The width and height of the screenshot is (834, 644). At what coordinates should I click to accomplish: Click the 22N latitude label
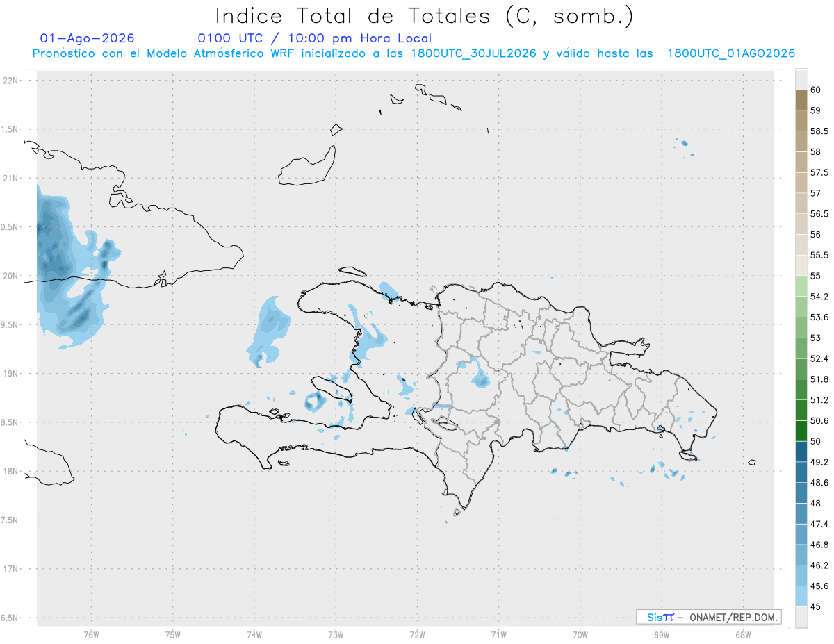pos(11,81)
